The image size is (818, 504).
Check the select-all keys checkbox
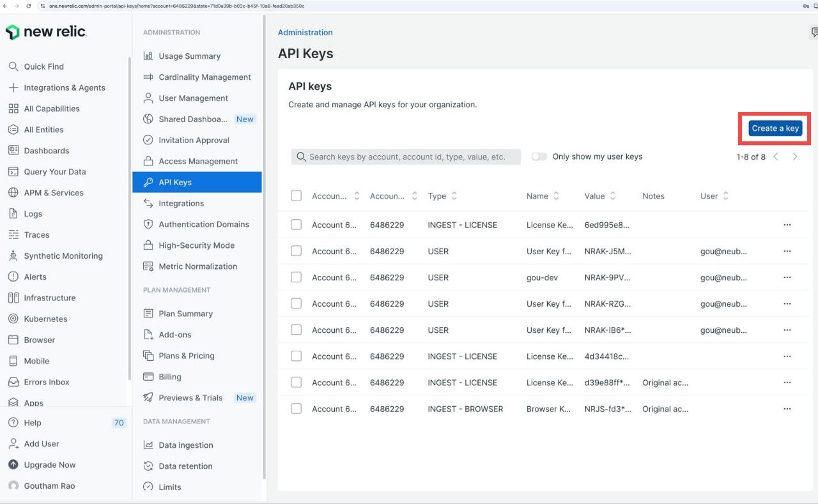coord(296,195)
